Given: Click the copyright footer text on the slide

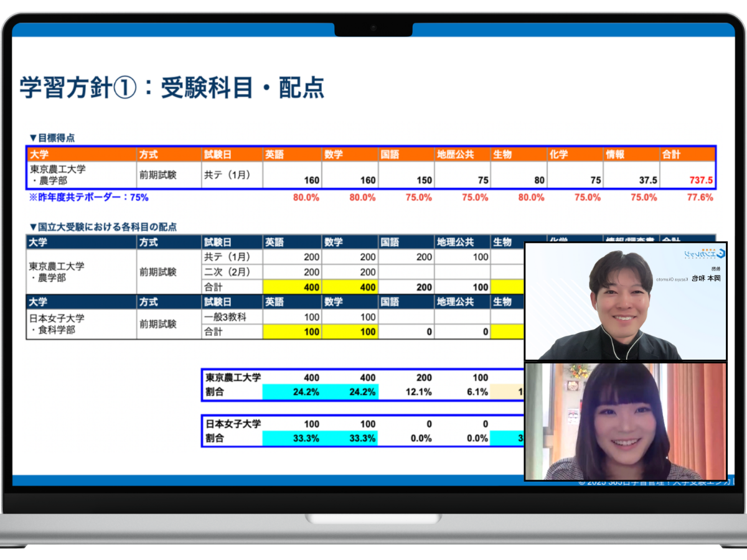Looking at the screenshot, I should pos(654,482).
